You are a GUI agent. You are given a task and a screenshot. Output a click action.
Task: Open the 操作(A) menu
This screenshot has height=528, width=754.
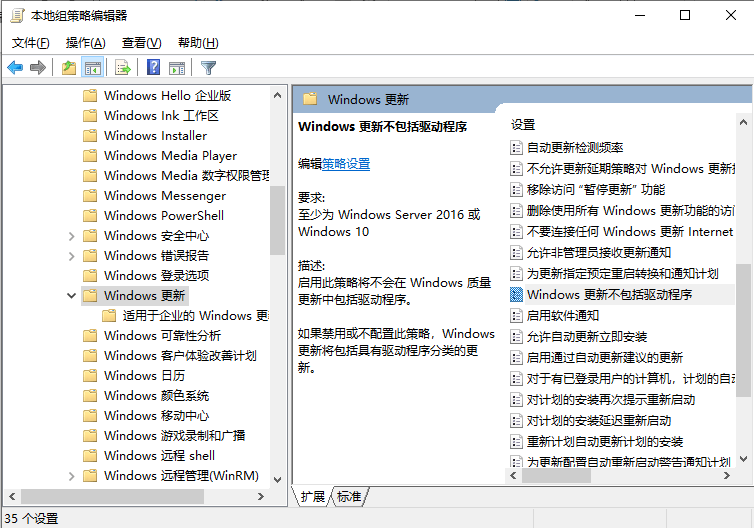[86, 43]
